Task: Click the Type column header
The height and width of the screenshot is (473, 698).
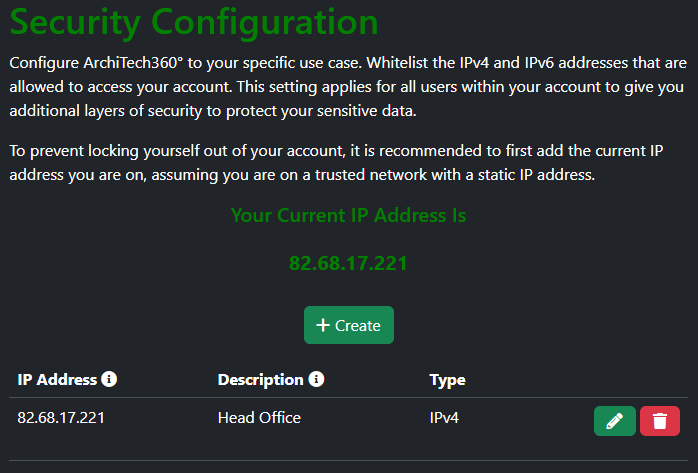Action: [447, 380]
